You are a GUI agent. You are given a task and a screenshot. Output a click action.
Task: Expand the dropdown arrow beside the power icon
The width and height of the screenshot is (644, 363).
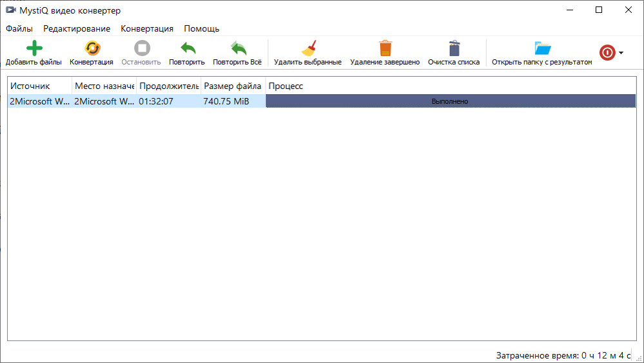(x=621, y=53)
